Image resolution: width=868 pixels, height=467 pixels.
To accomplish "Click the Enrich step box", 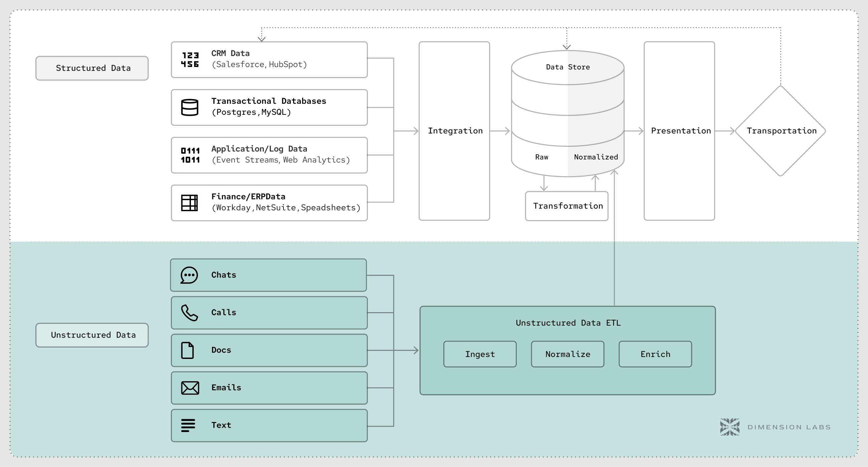I will click(655, 354).
